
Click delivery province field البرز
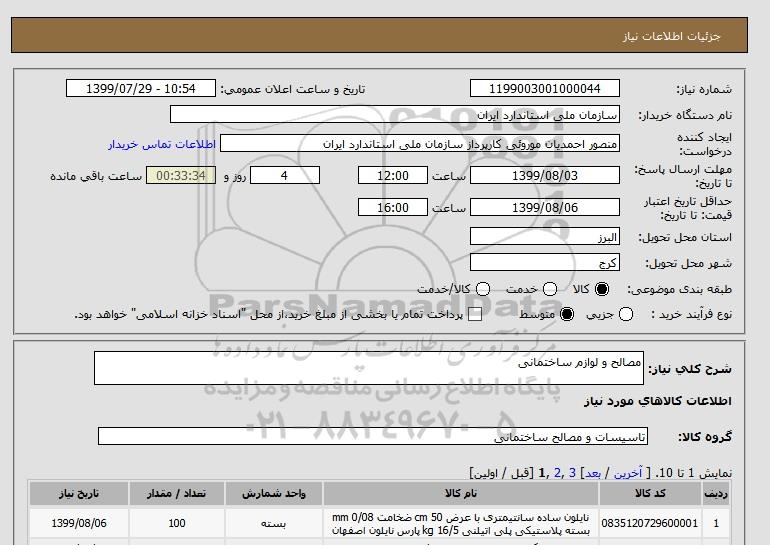point(545,236)
